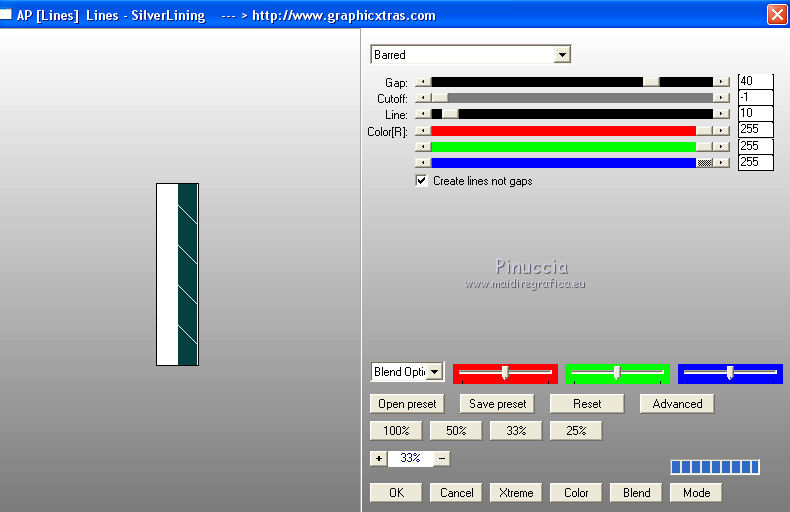Click the Gap value field showing 40

[x=755, y=81]
